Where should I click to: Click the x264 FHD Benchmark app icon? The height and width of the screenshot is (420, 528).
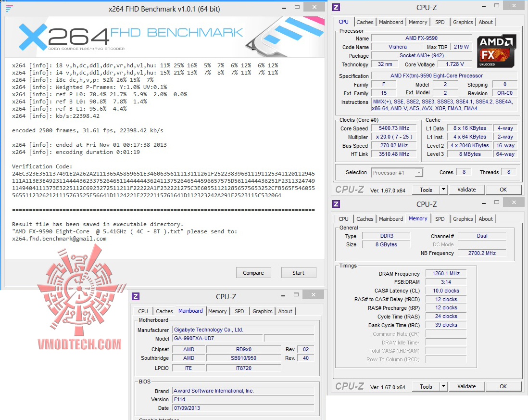pyautogui.click(x=10, y=9)
